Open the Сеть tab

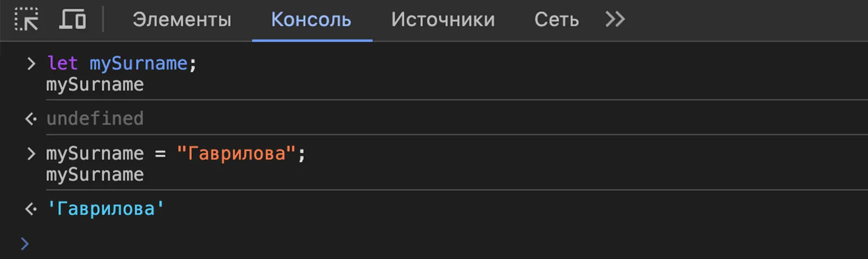(x=556, y=20)
